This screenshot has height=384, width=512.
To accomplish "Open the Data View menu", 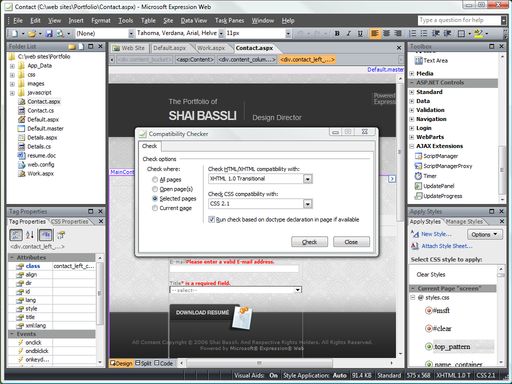I will tap(194, 21).
